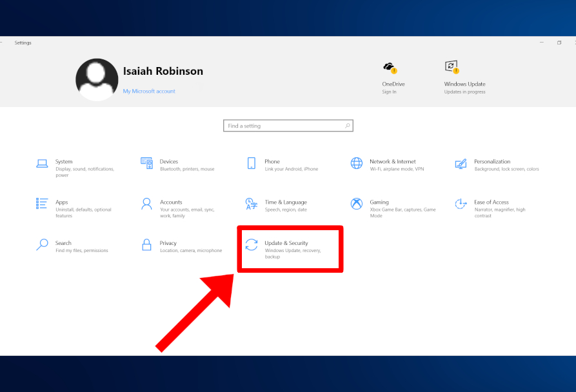Open the System settings laptop icon

click(42, 163)
